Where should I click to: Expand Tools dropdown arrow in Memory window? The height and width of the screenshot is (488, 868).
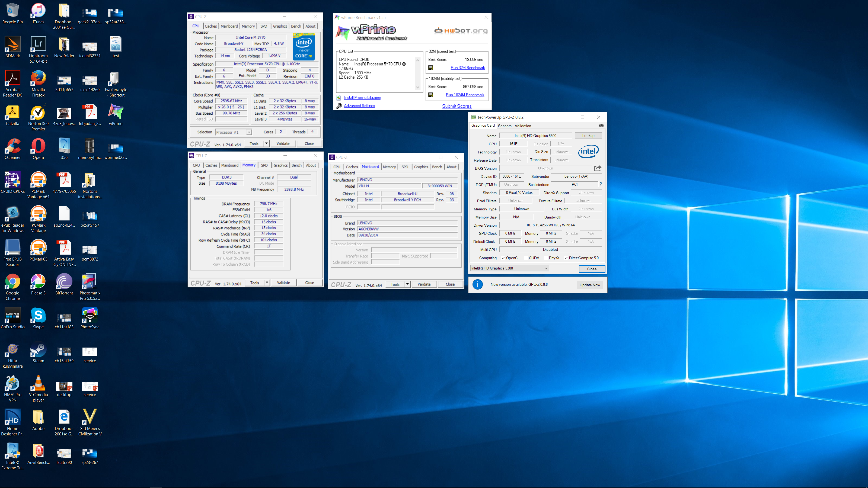click(267, 282)
